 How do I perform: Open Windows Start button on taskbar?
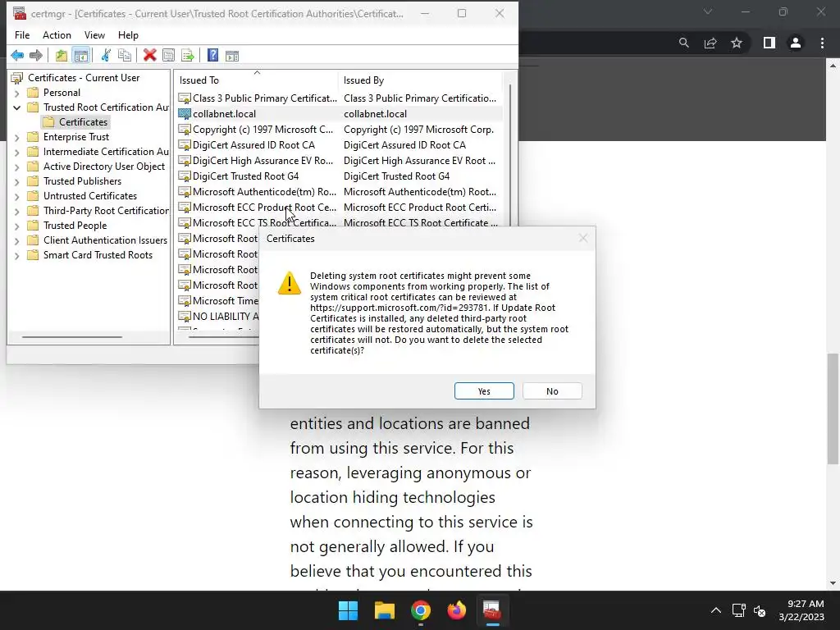[348, 610]
